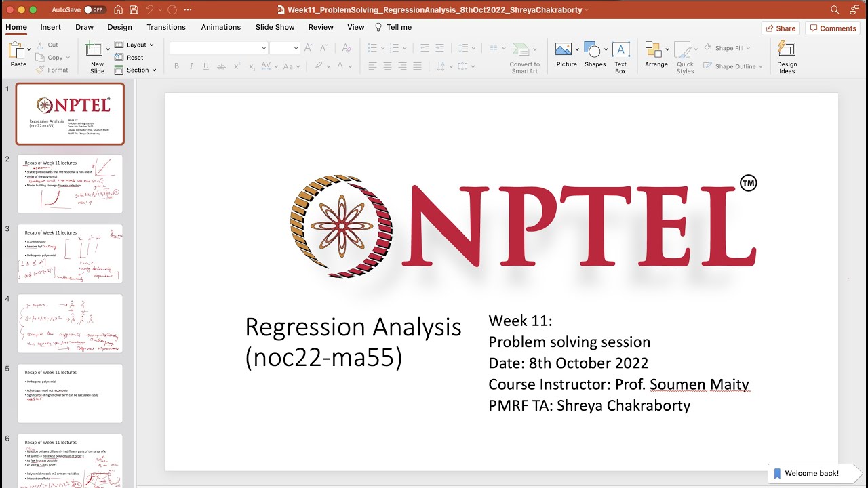Click the Home icon in title bar

(x=119, y=9)
